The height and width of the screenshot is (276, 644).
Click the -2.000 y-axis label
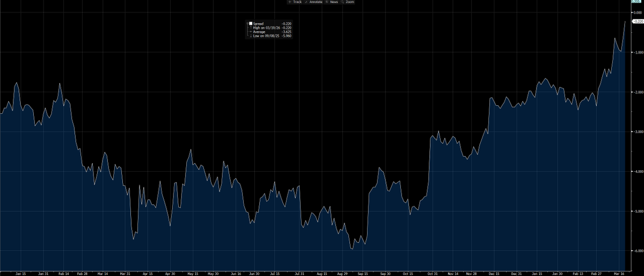638,92
